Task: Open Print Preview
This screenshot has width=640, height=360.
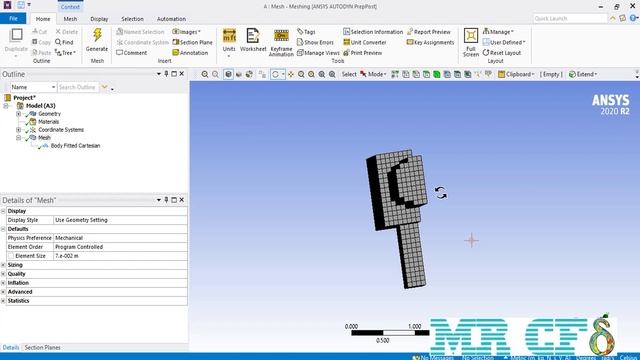Action: 362,53
